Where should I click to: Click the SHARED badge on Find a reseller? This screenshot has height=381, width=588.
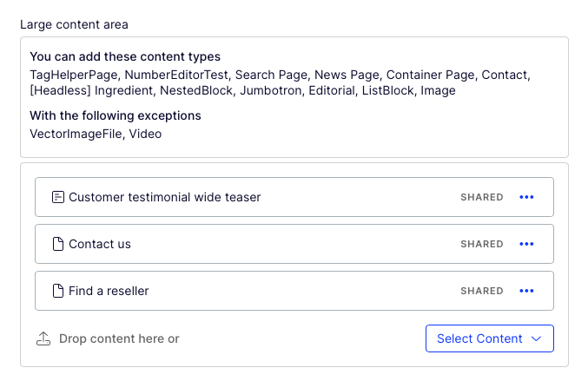[x=482, y=291]
